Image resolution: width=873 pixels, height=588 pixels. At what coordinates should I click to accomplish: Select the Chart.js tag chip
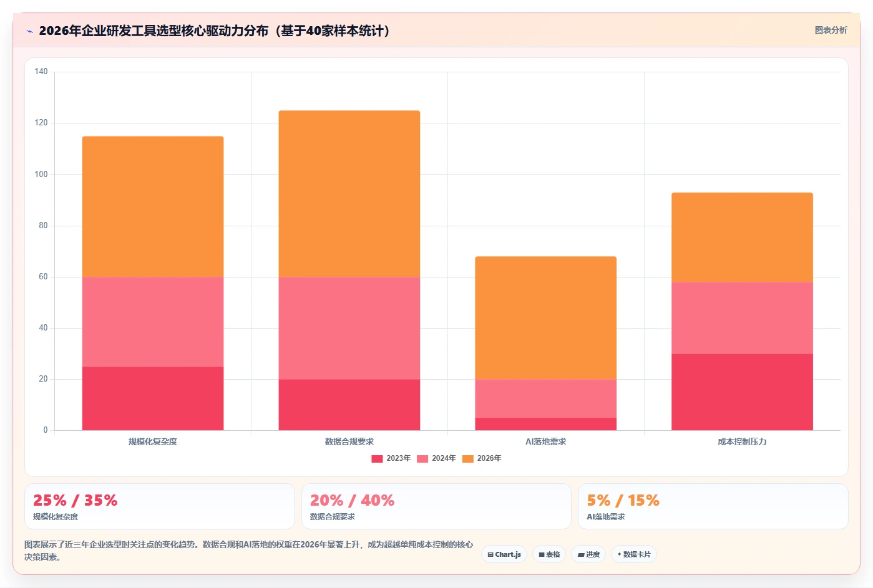pyautogui.click(x=504, y=554)
